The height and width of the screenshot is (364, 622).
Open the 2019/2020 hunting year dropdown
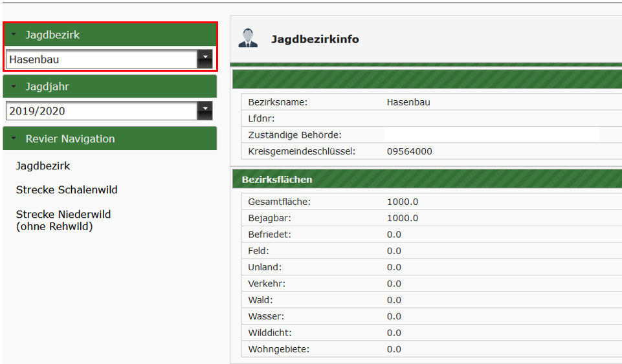[x=205, y=111]
